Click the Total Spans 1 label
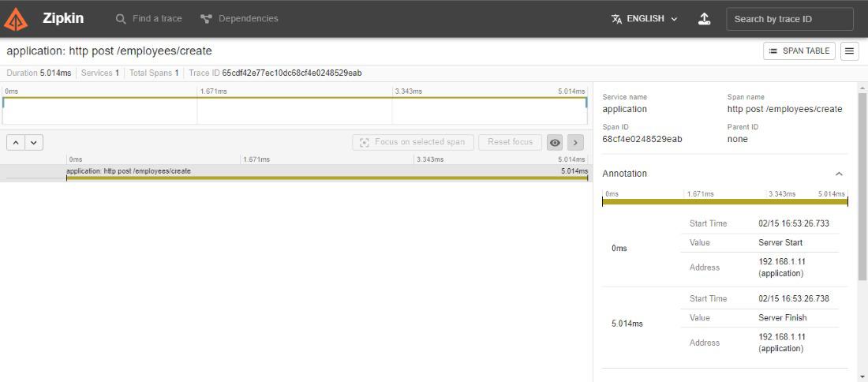Screen dimensions: 868x382 coord(154,73)
